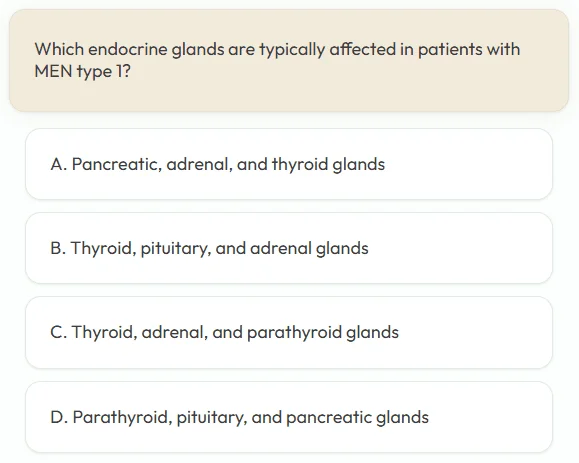Click 'Which endocrine glands' in question text
The width and height of the screenshot is (579, 463).
point(129,50)
